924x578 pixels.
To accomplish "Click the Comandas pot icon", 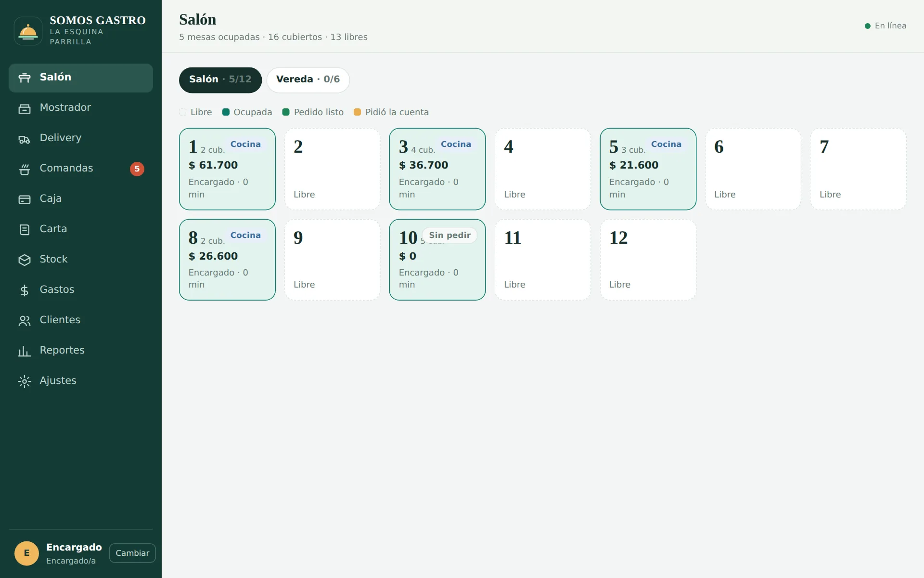I will click(25, 170).
